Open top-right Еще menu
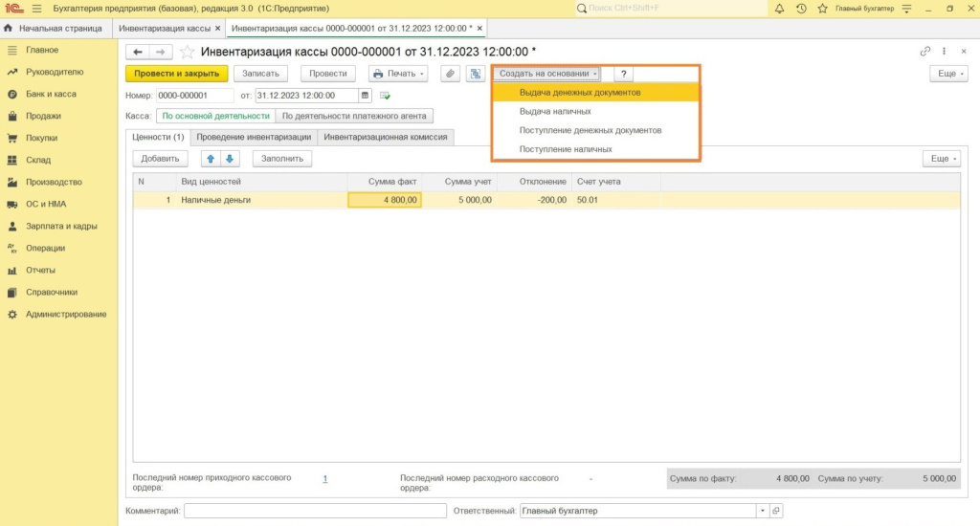 (948, 74)
